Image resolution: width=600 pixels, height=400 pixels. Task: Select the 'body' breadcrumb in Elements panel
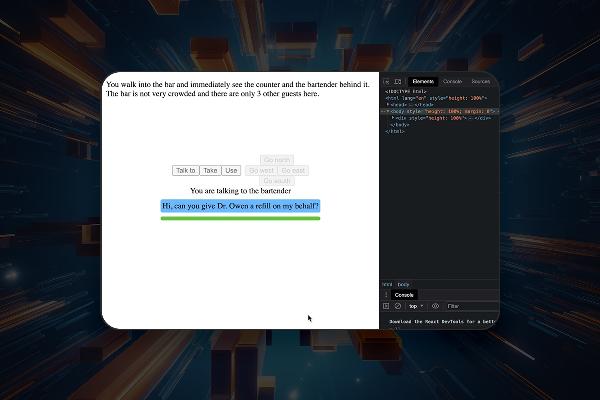tap(403, 284)
